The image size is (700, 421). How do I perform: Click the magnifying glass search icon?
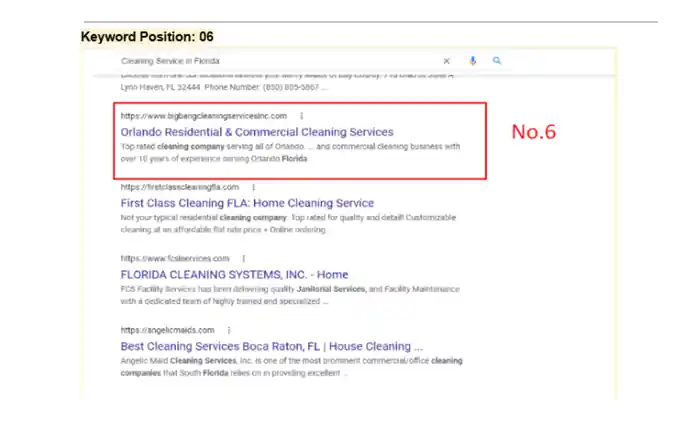tap(497, 60)
